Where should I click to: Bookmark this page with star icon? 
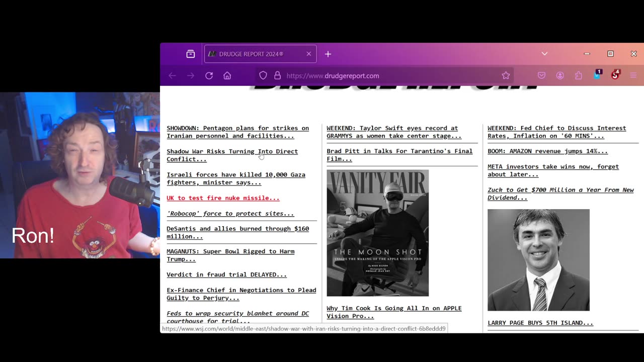click(506, 75)
